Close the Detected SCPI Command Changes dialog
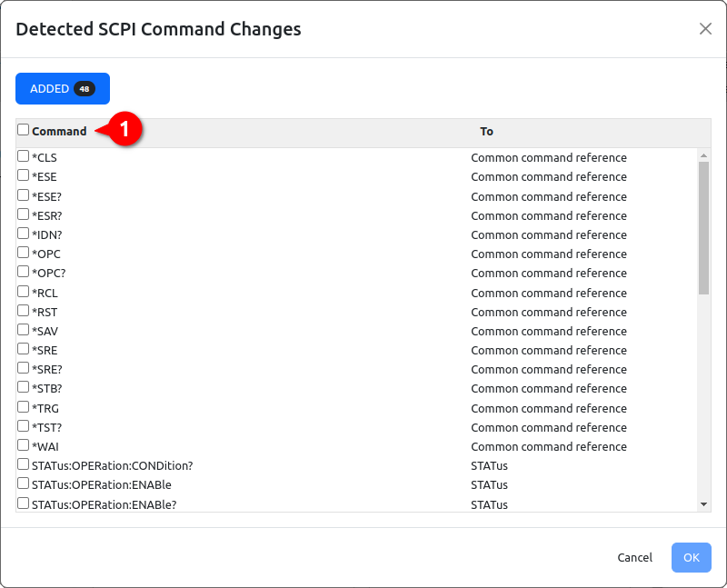 (x=705, y=29)
